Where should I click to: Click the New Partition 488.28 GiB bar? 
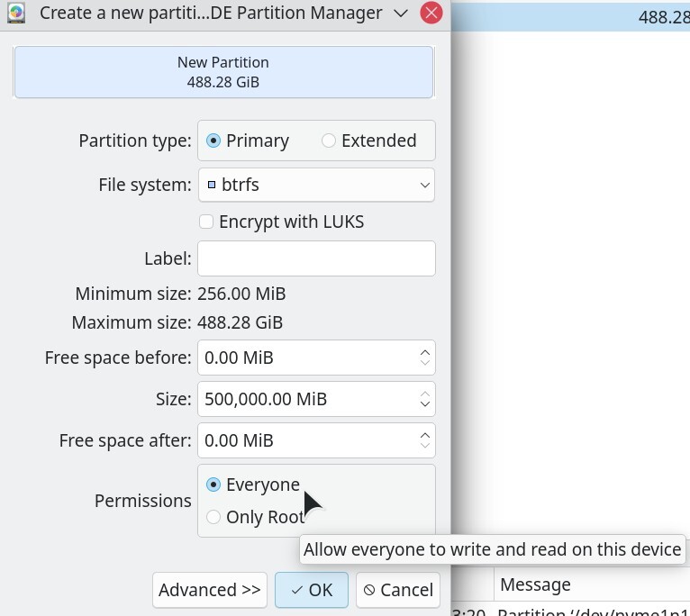(x=223, y=72)
